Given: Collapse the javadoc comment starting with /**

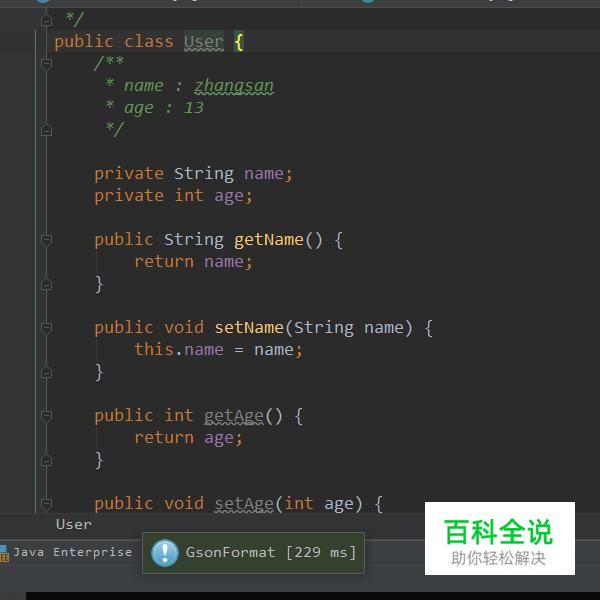Looking at the screenshot, I should 46,64.
